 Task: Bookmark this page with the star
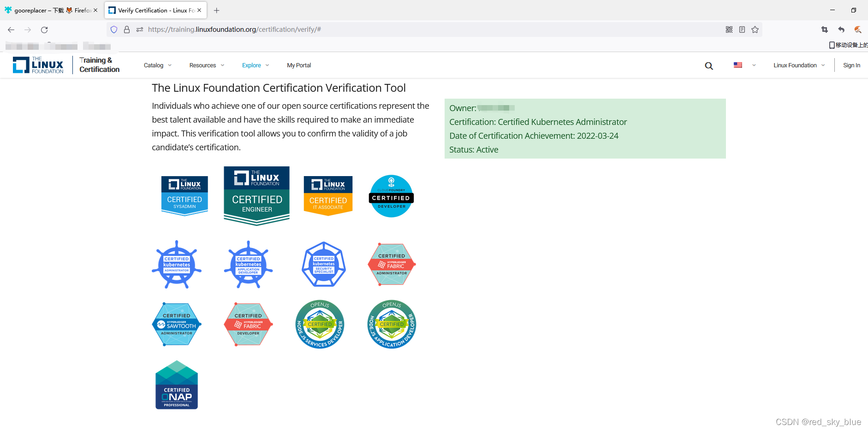click(755, 30)
